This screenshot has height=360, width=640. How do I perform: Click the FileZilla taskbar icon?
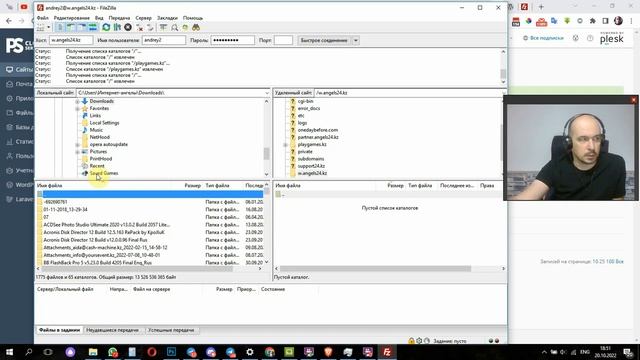pyautogui.click(x=387, y=351)
